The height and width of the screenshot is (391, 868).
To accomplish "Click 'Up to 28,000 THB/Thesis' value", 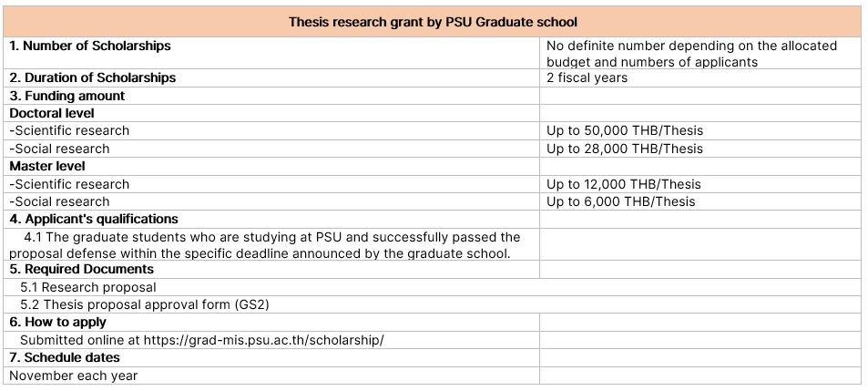I will tap(625, 149).
